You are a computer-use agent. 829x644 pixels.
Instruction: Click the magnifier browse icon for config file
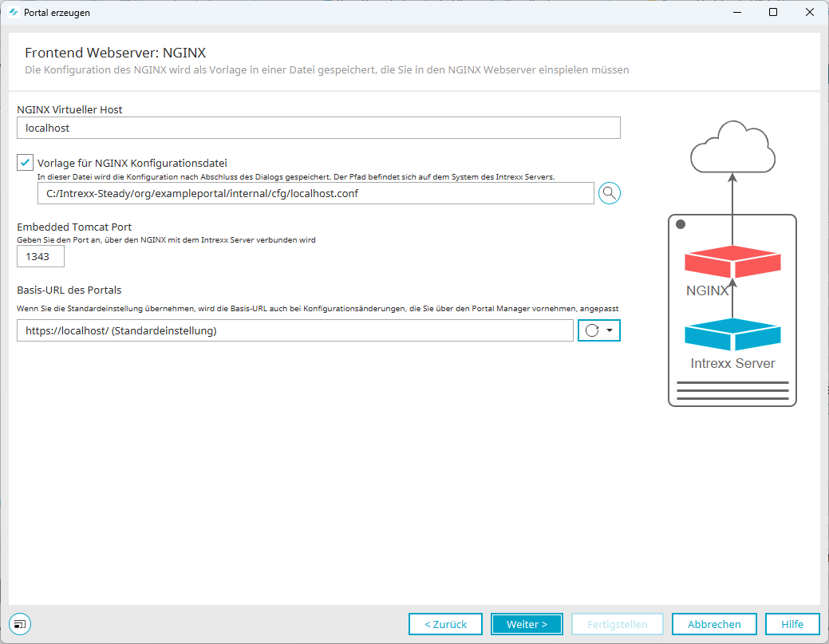pos(610,193)
